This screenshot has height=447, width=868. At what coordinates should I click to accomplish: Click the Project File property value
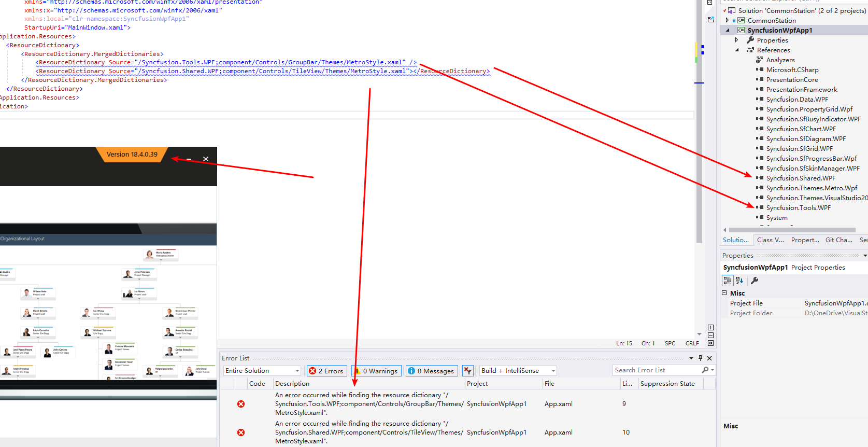tap(835, 303)
